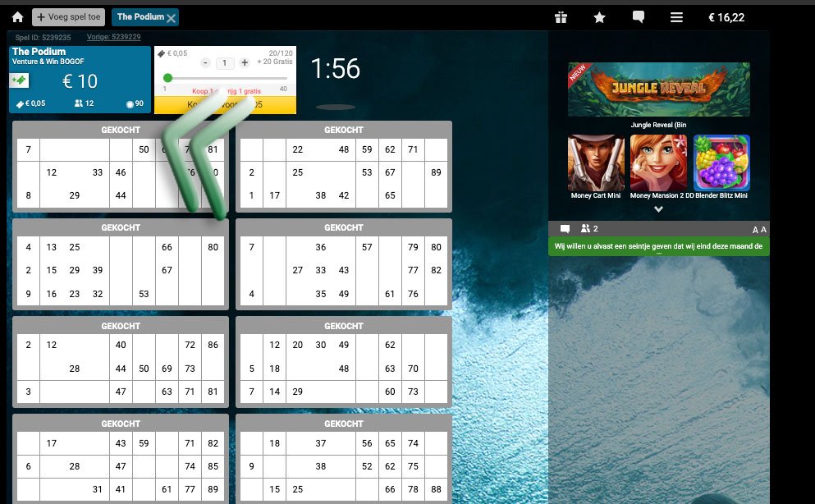Open Money Cart Mini game
Viewport: 815px width, 504px height.
tap(596, 163)
